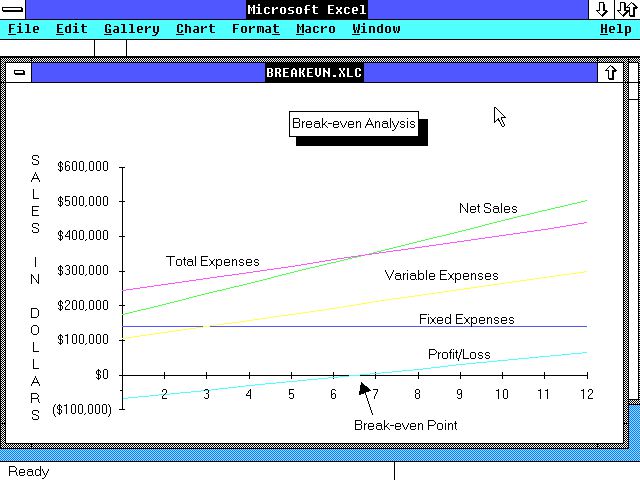Select the Profit/Loss text label
Screen dimensions: 640x480
click(459, 354)
